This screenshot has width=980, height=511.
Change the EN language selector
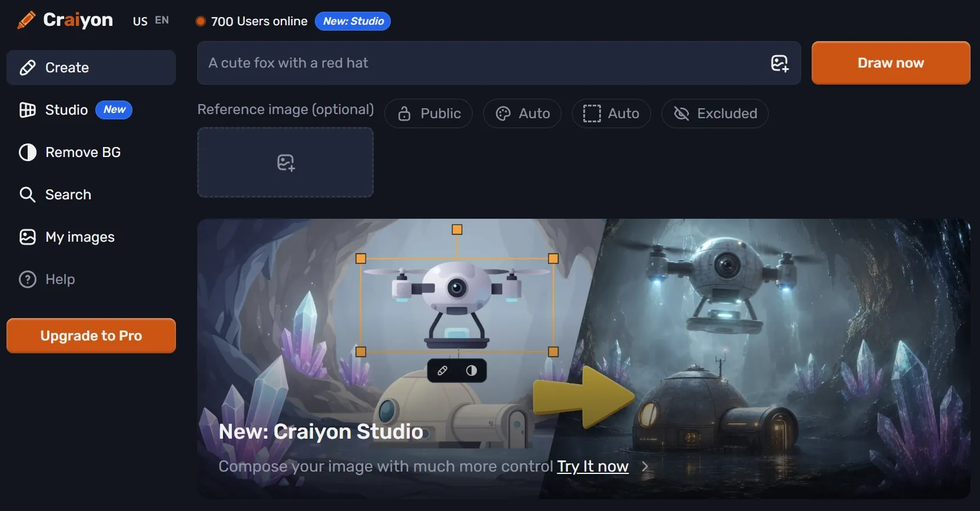pyautogui.click(x=162, y=21)
